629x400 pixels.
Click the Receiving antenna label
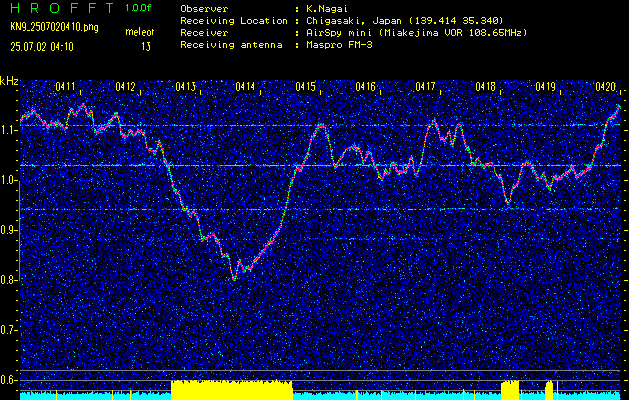pyautogui.click(x=231, y=45)
